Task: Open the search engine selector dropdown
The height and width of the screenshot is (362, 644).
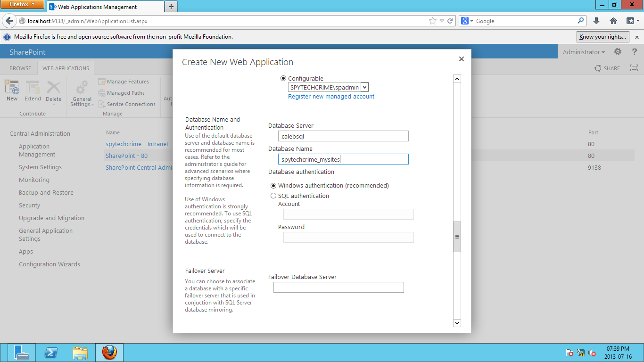Action: point(467,21)
